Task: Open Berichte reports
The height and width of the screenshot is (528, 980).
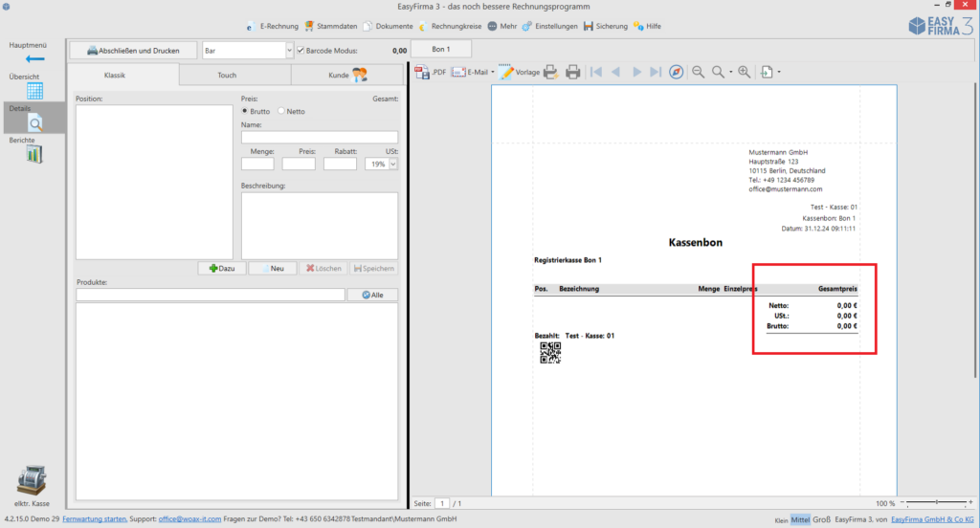Action: pyautogui.click(x=35, y=154)
